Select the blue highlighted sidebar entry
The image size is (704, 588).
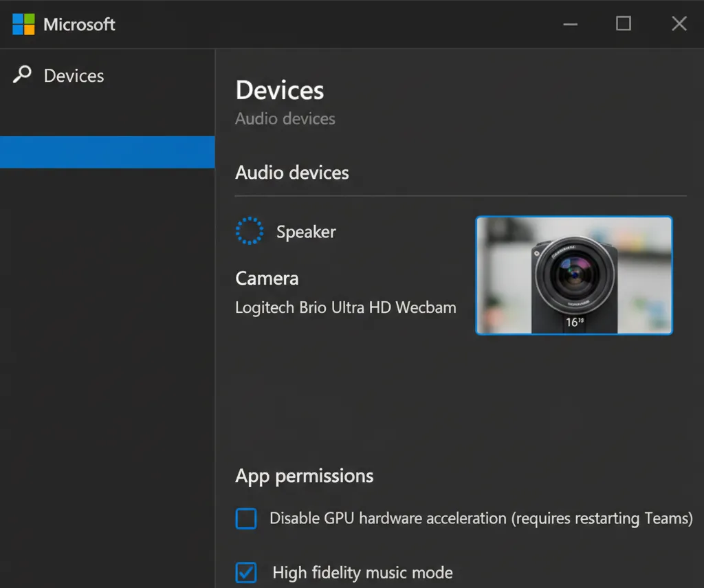point(107,152)
